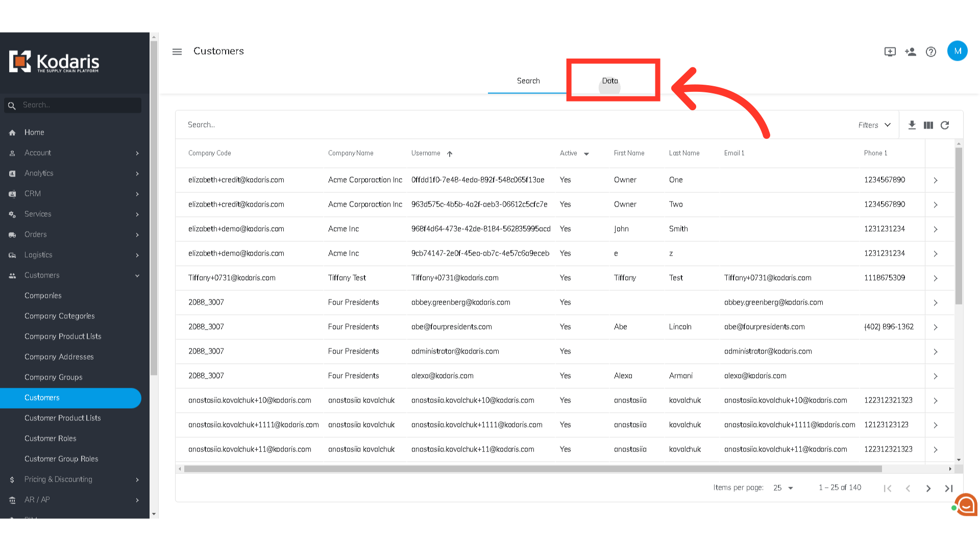Open Company Addresses in the sidebar
The width and height of the screenshot is (980, 551).
tap(59, 357)
